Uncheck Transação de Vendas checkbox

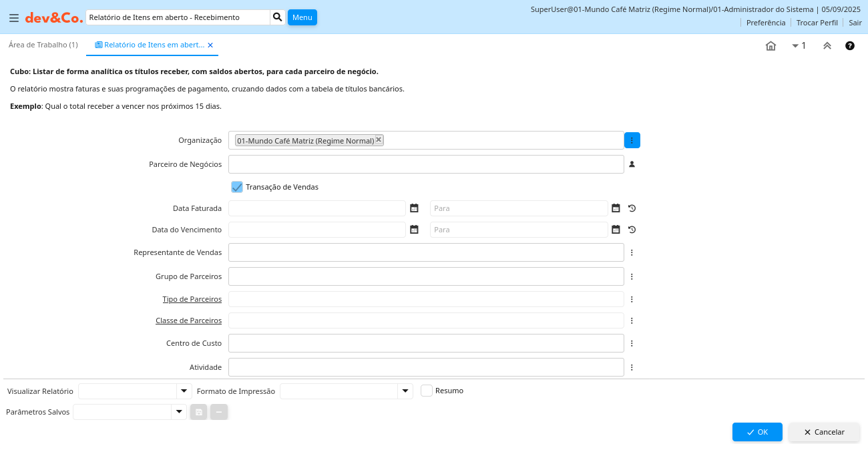pos(237,187)
